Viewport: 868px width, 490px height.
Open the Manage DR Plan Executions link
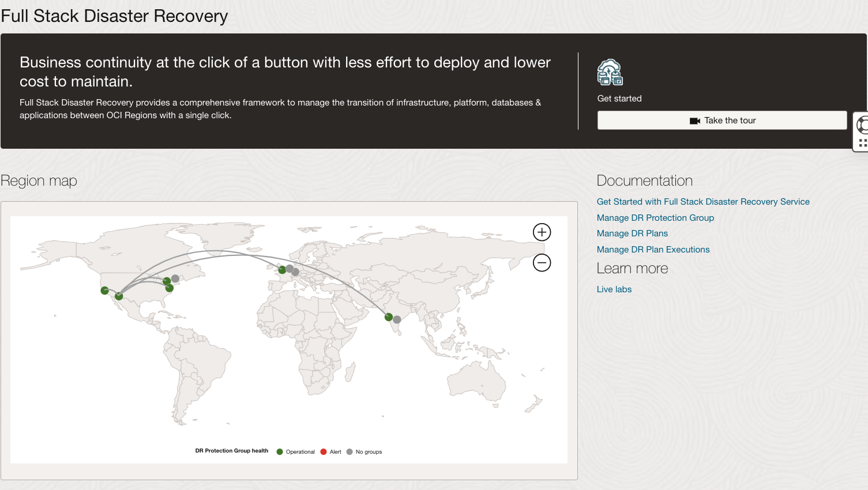pos(653,250)
